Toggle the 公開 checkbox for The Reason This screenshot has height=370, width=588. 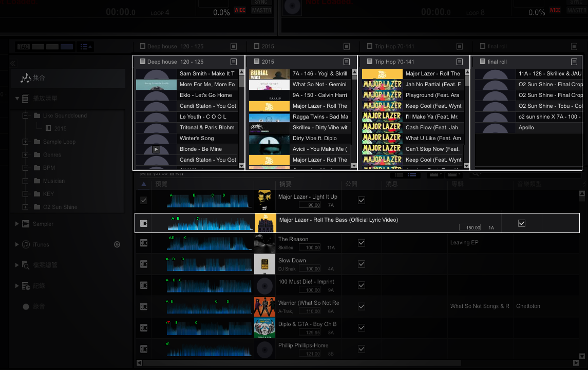click(x=362, y=243)
